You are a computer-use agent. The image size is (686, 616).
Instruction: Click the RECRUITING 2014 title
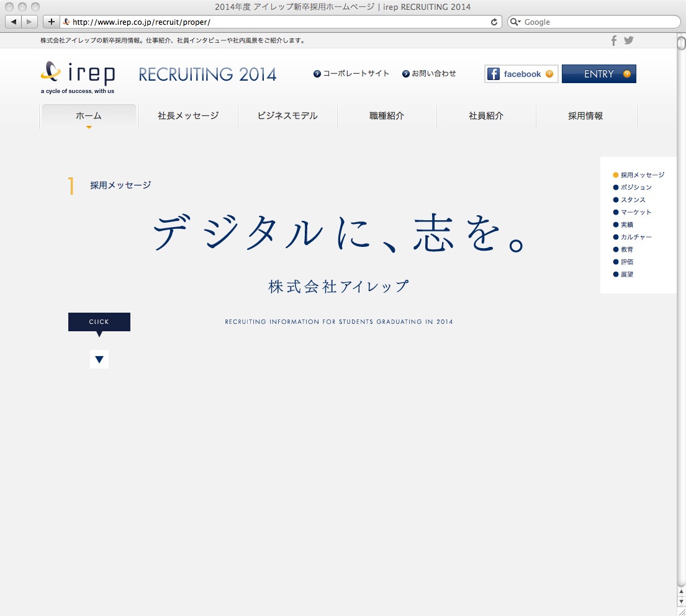[x=207, y=74]
